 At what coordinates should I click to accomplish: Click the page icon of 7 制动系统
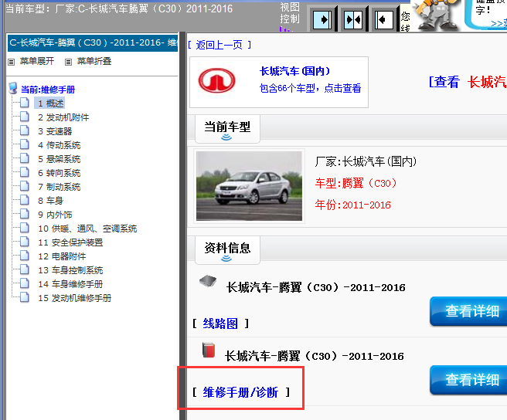click(x=25, y=186)
